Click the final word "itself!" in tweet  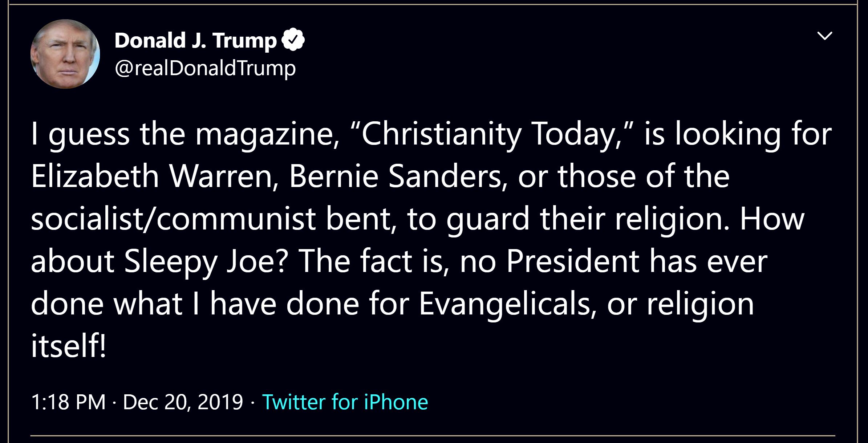click(68, 346)
